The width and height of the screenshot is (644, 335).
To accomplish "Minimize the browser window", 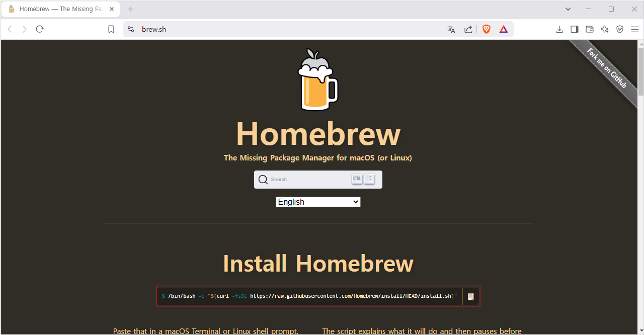I will pyautogui.click(x=588, y=9).
